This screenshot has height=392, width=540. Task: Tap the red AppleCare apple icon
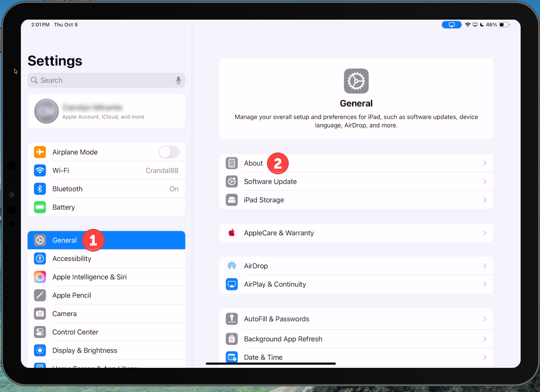click(232, 233)
